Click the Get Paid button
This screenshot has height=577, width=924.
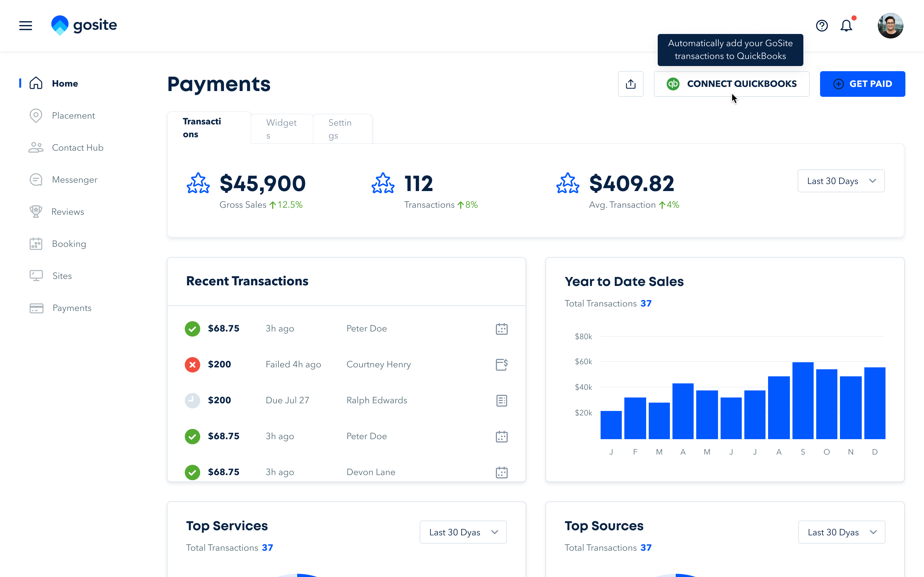click(862, 84)
